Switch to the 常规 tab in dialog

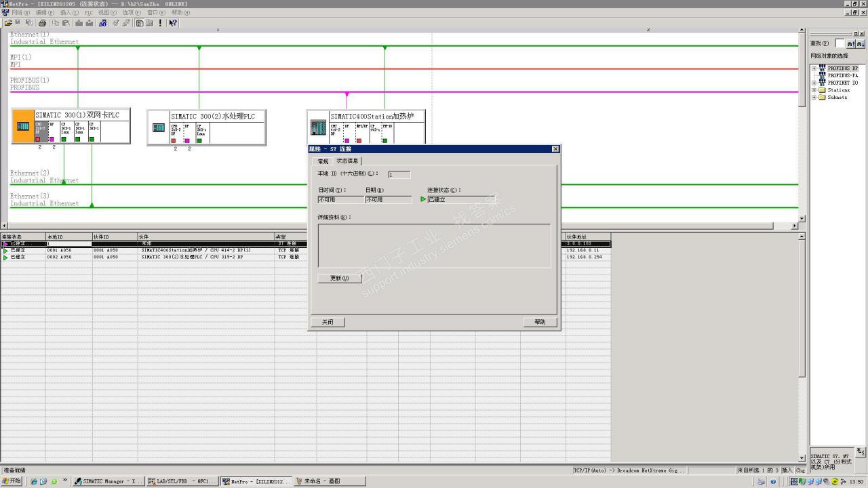pos(323,161)
